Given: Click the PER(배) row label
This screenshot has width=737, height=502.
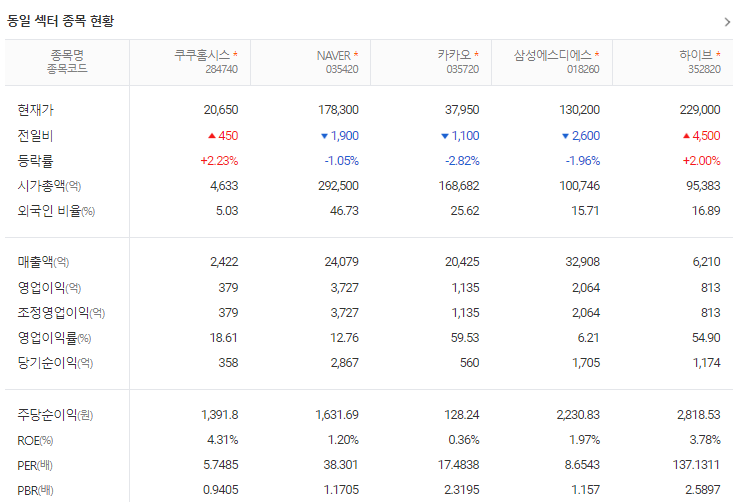Looking at the screenshot, I should coord(35,465).
